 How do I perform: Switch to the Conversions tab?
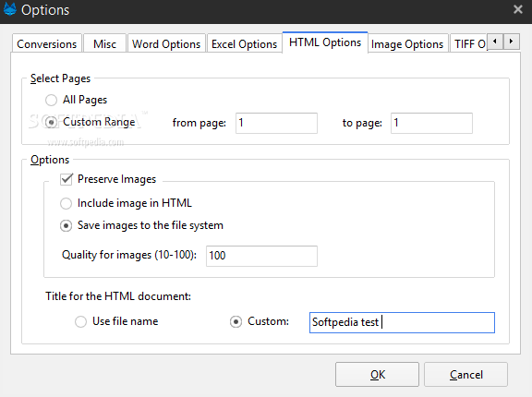click(47, 43)
